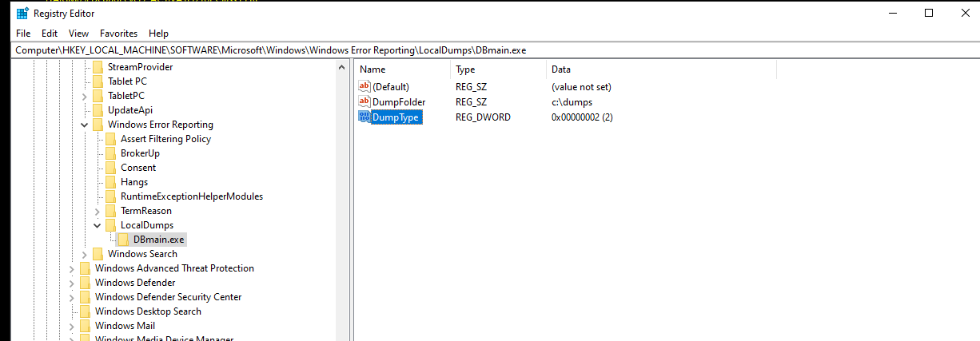Expand the TermReason key

coord(98,211)
